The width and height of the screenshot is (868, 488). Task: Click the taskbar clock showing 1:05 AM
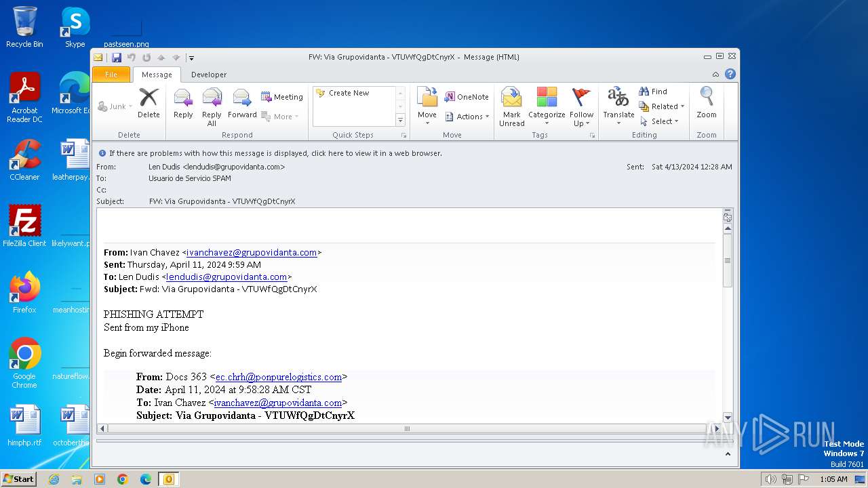coord(833,479)
